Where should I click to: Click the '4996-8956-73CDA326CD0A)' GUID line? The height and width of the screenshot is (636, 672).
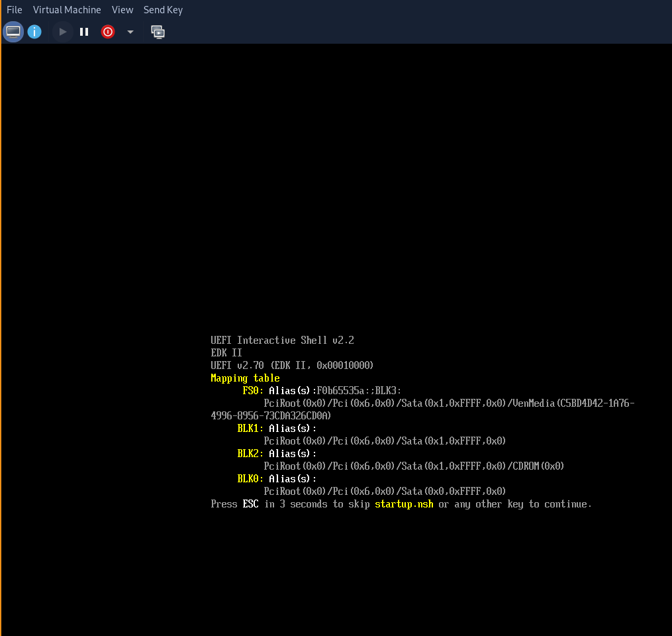click(x=271, y=416)
